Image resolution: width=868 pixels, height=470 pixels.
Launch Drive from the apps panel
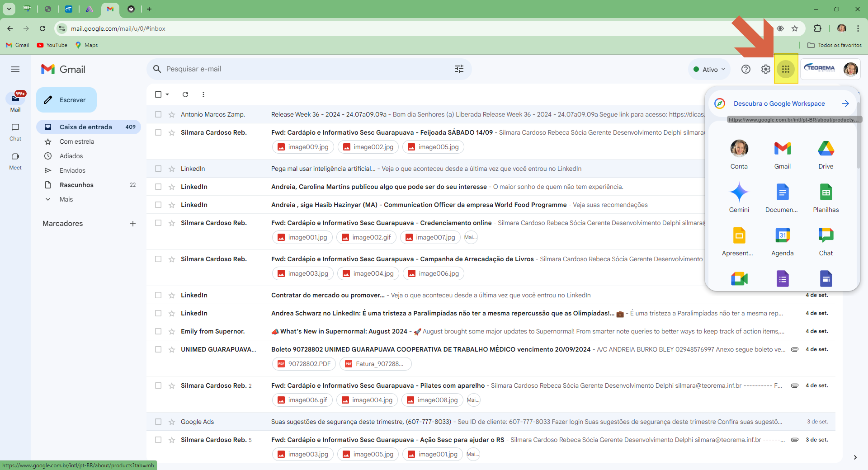point(826,155)
